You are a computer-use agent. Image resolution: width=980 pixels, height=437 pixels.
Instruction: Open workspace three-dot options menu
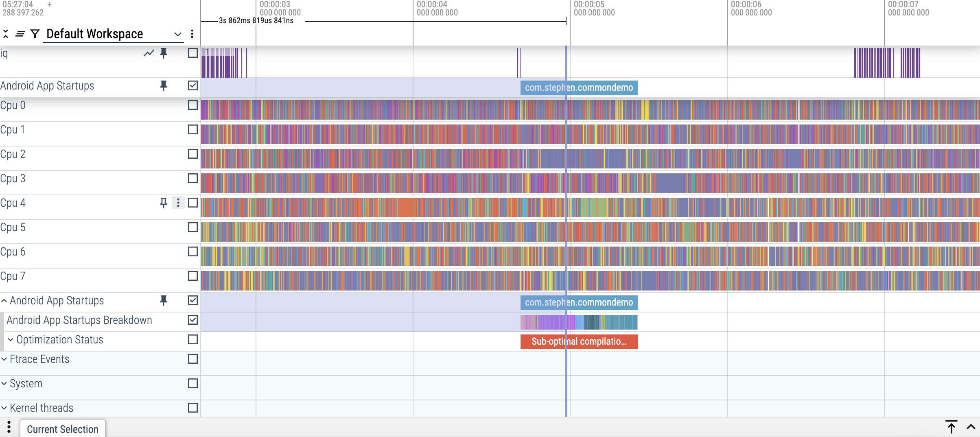[192, 34]
